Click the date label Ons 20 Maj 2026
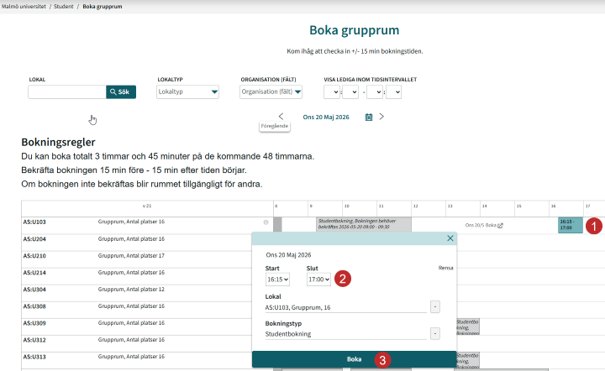 [326, 117]
